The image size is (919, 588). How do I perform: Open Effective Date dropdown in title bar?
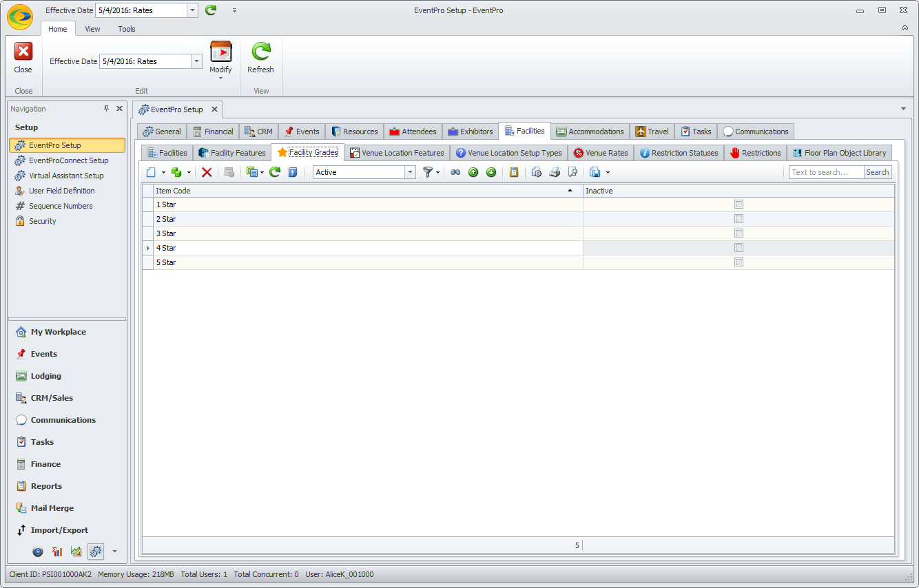[x=192, y=10]
